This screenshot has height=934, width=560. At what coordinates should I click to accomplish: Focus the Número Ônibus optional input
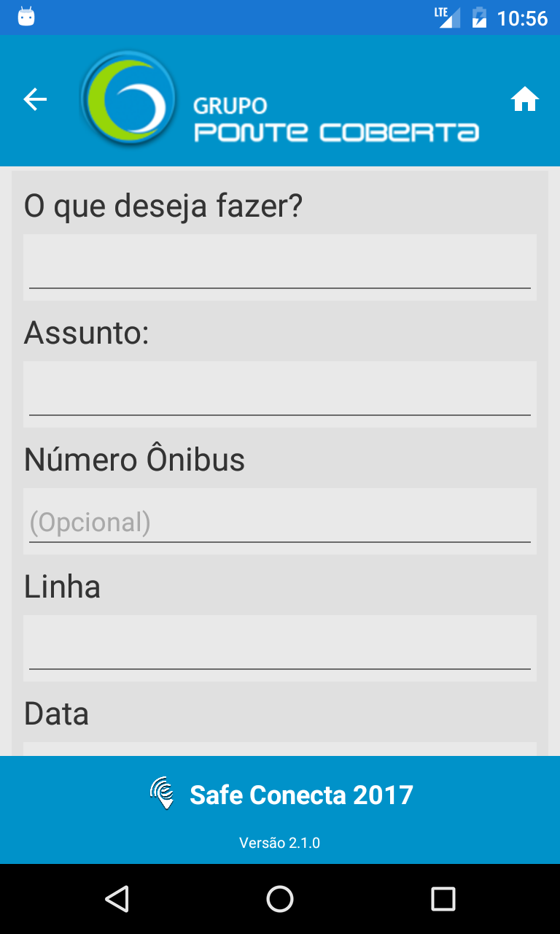(x=280, y=521)
